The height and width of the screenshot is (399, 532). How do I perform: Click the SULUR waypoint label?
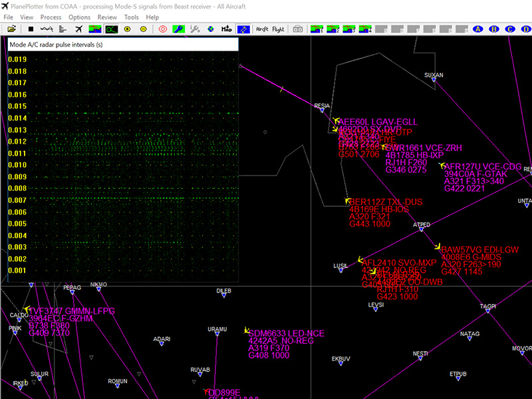[x=40, y=374]
